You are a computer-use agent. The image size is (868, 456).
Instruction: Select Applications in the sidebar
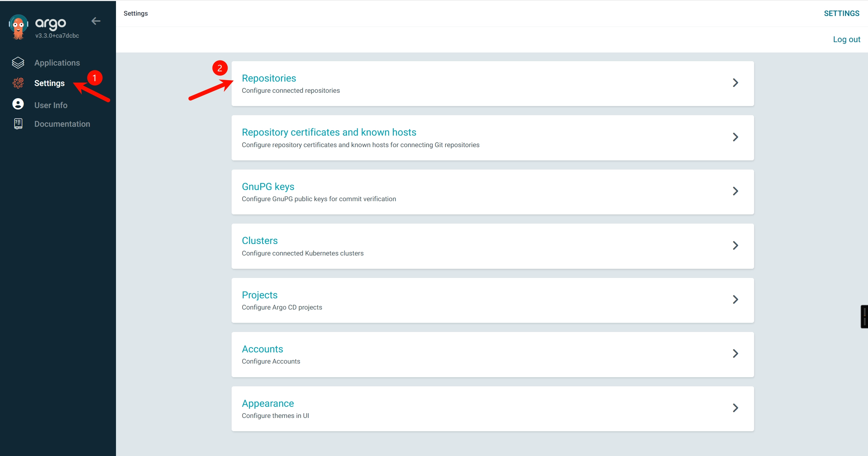[57, 63]
